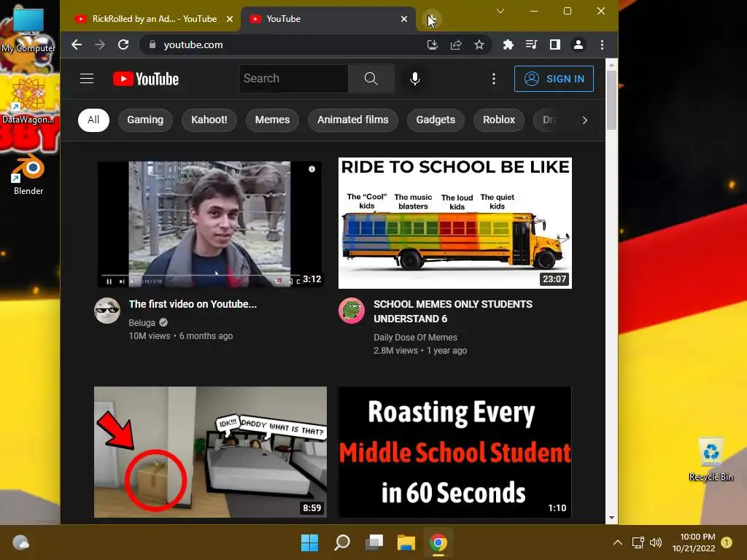Open volume control in system tray
The image size is (747, 560).
(656, 542)
